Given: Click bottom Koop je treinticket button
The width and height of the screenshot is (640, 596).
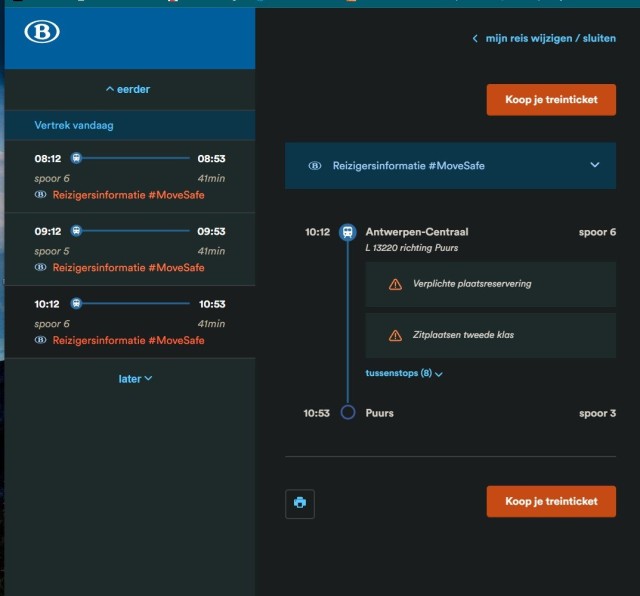Looking at the screenshot, I should [551, 501].
